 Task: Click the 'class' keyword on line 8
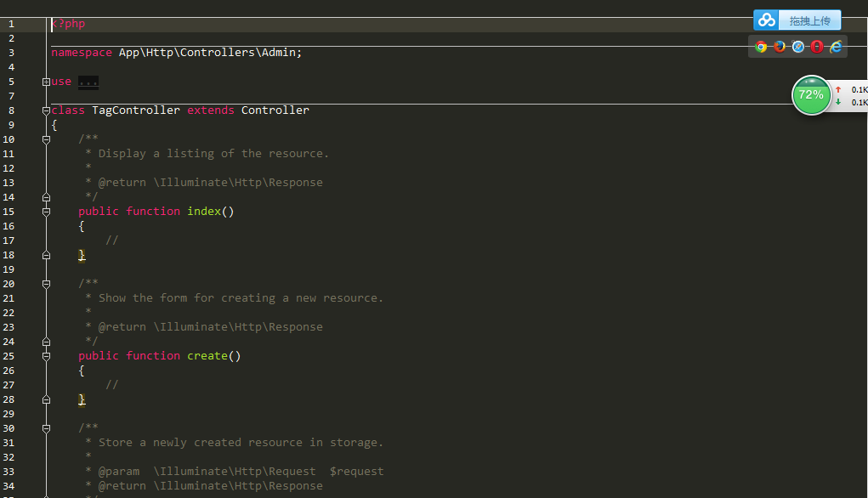68,110
